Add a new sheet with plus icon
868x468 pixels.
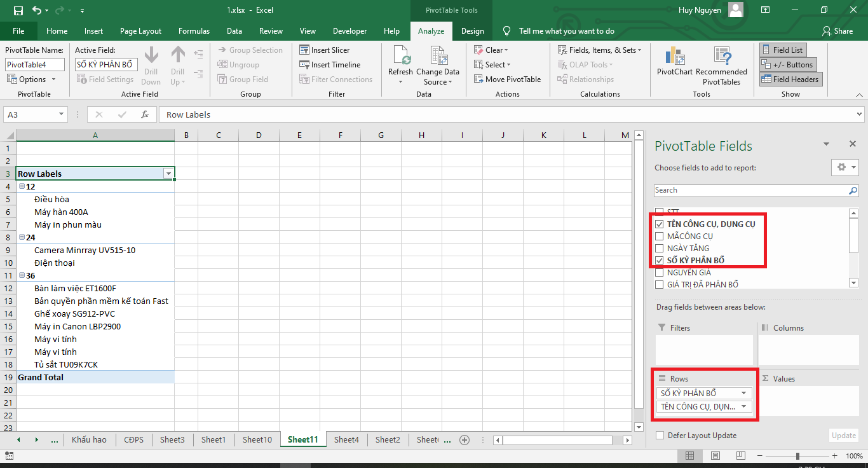pos(465,439)
